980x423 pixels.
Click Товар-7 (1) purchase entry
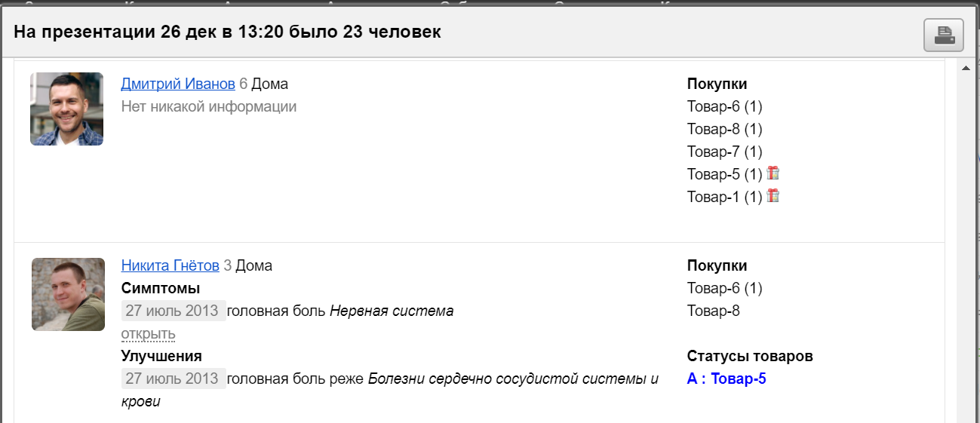724,152
